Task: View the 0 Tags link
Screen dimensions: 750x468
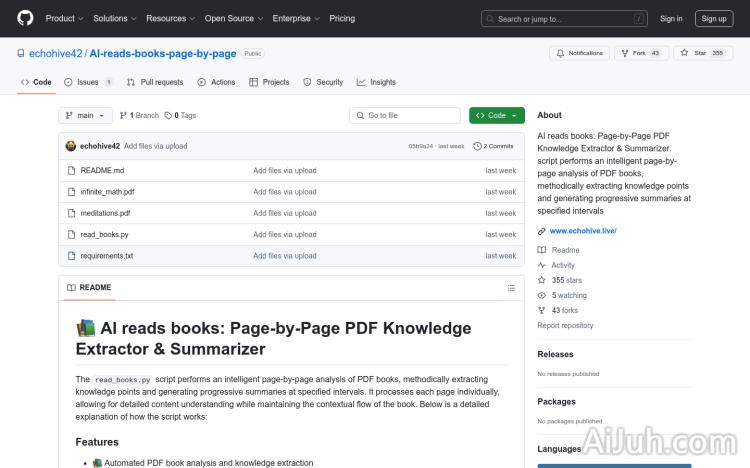Action: (x=180, y=115)
